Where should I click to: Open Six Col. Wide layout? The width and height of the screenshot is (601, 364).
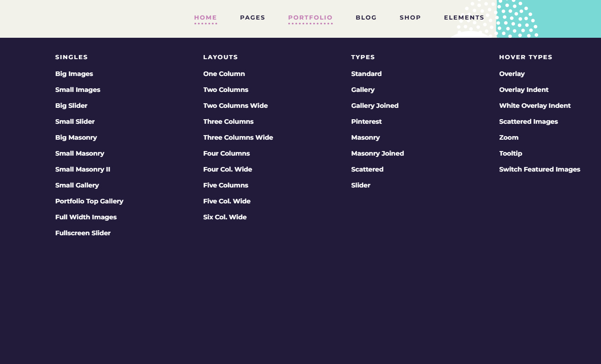coord(225,217)
